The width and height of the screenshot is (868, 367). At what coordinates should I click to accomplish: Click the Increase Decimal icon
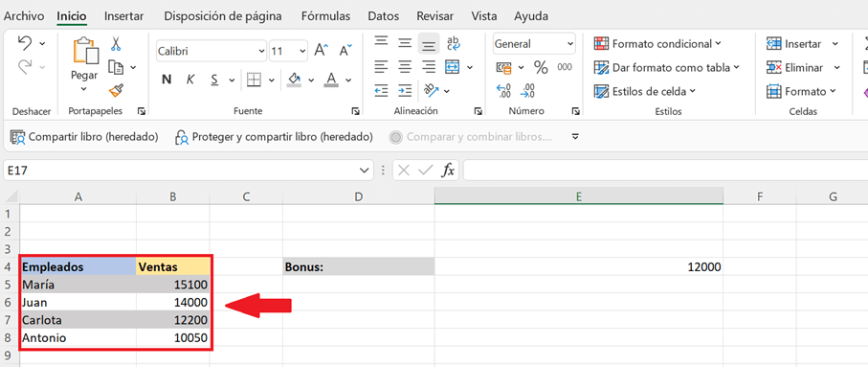tap(503, 91)
